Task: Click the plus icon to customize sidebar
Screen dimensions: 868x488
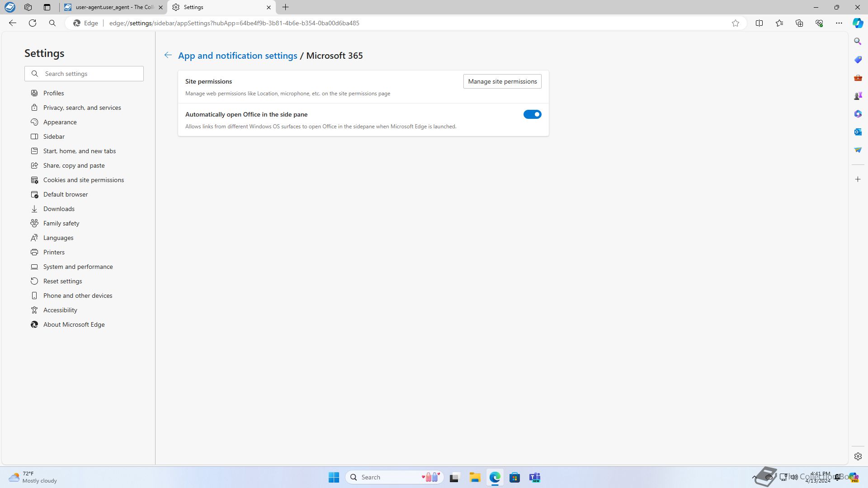Action: [x=858, y=179]
